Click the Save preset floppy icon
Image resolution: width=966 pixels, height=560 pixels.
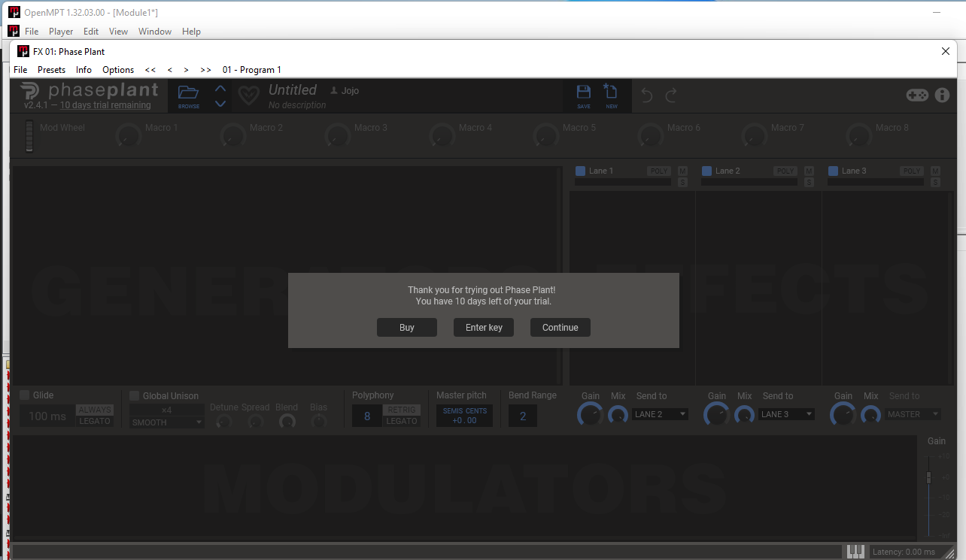point(584,94)
